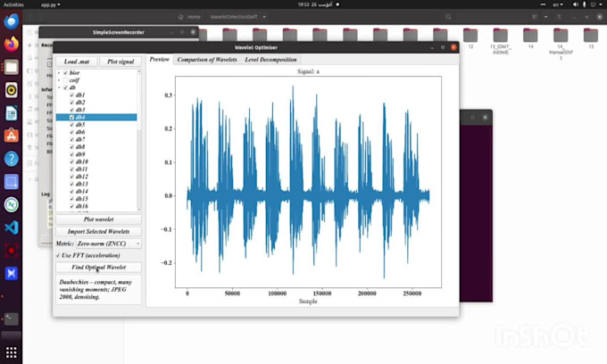The image size is (607, 364).
Task: Click Import Selected Wavelets button
Action: coord(99,231)
